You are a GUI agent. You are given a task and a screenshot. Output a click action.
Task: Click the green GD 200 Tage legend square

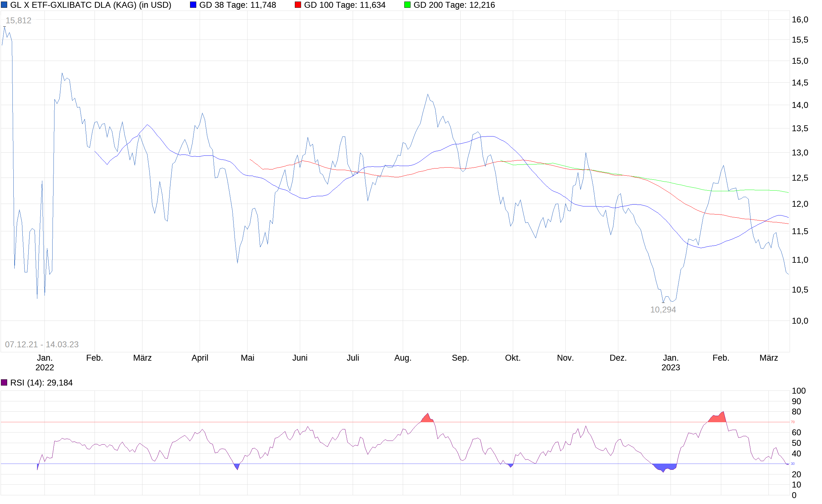coord(408,5)
